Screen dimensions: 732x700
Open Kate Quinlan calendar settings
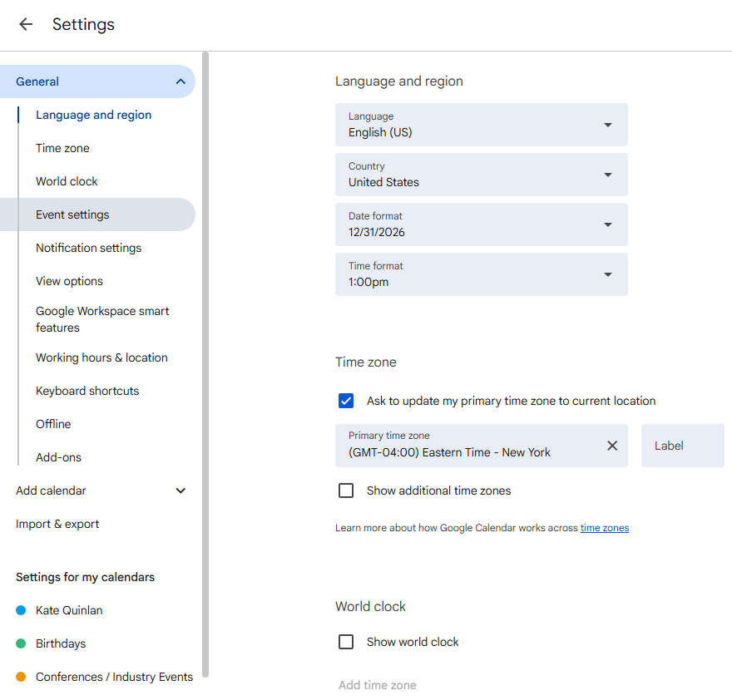click(69, 610)
